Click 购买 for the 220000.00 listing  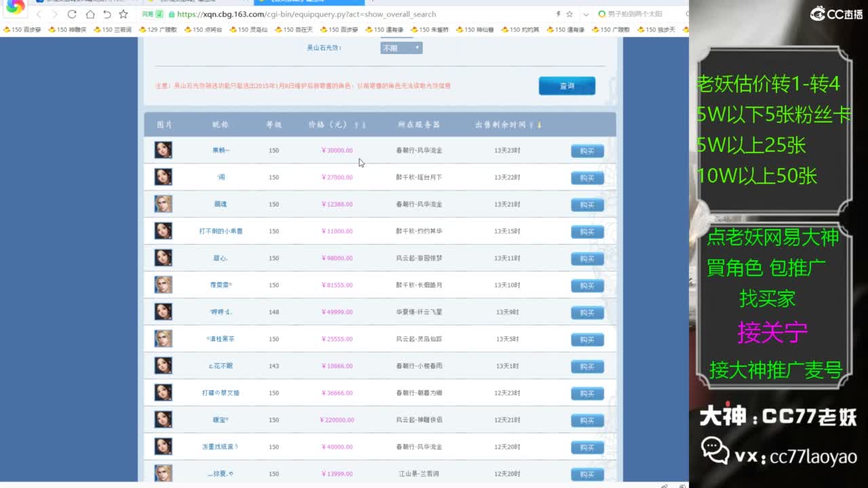point(587,421)
